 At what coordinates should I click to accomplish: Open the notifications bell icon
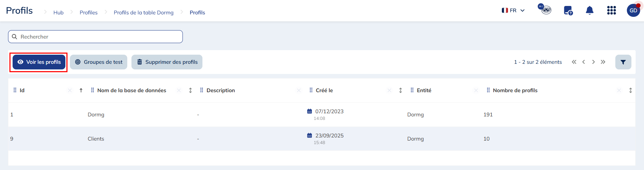589,11
